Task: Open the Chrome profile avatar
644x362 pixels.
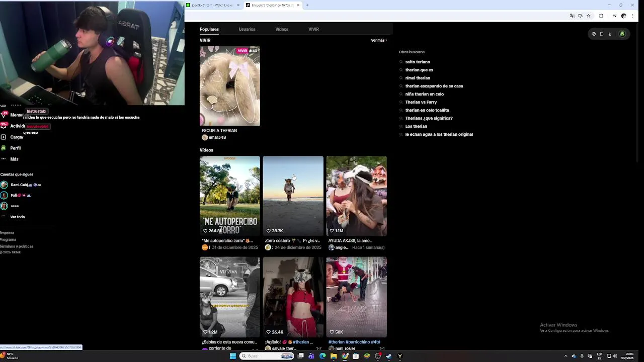Action: click(x=624, y=16)
